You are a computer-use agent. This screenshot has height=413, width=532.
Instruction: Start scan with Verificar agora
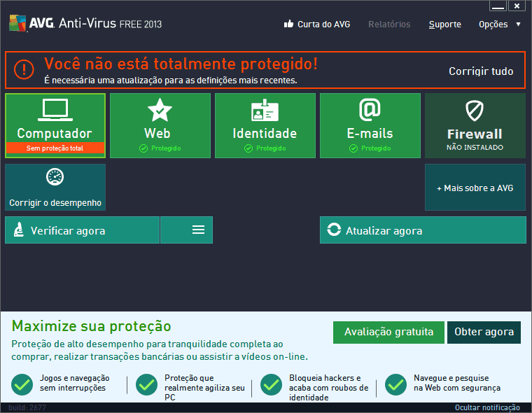(82, 230)
